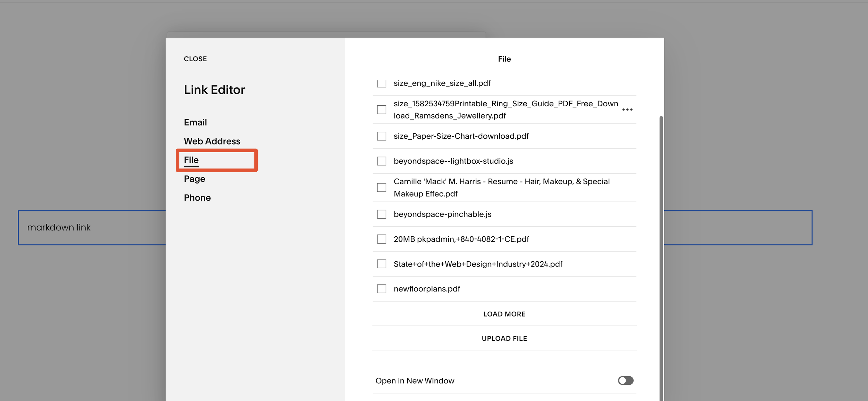Click the markdown link text block
This screenshot has height=401, width=868.
click(x=59, y=227)
